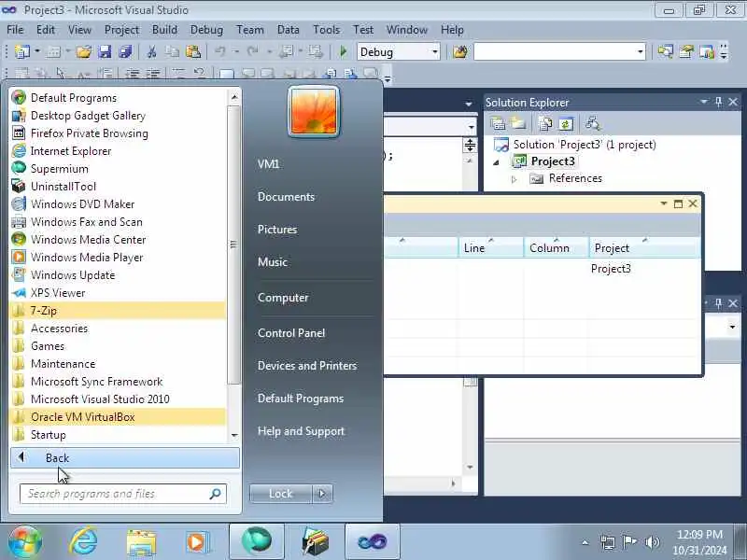
Task: Open the Build menu
Action: [164, 30]
